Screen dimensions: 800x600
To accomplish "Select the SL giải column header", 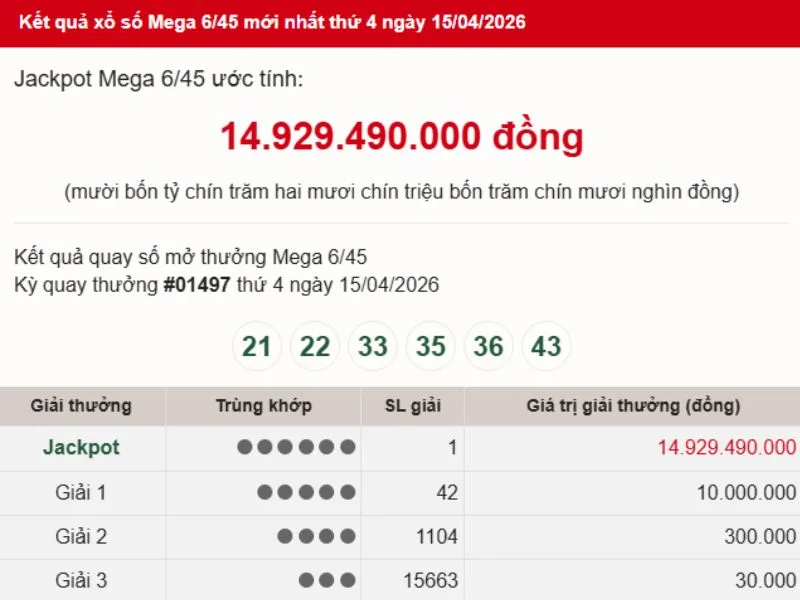I will point(412,406).
